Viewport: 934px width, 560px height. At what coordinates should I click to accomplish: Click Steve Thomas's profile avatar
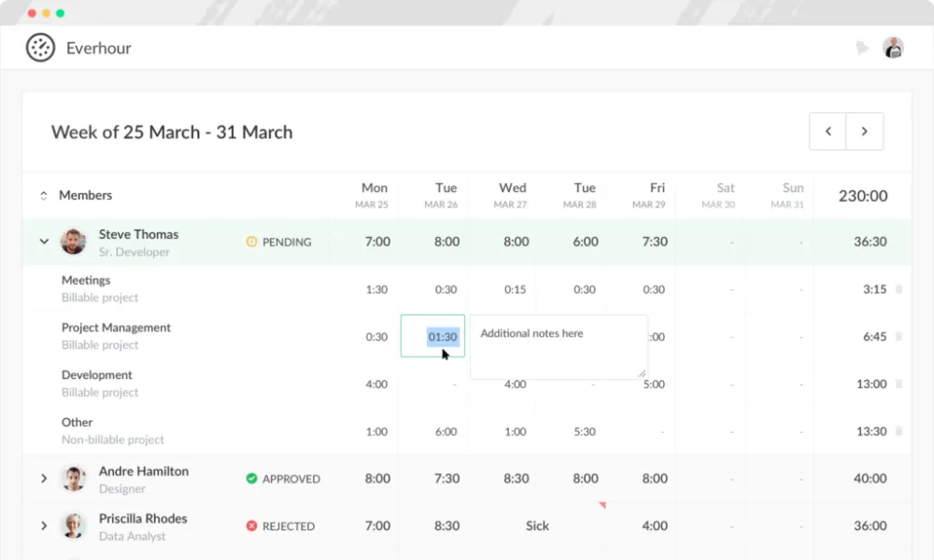(x=74, y=241)
